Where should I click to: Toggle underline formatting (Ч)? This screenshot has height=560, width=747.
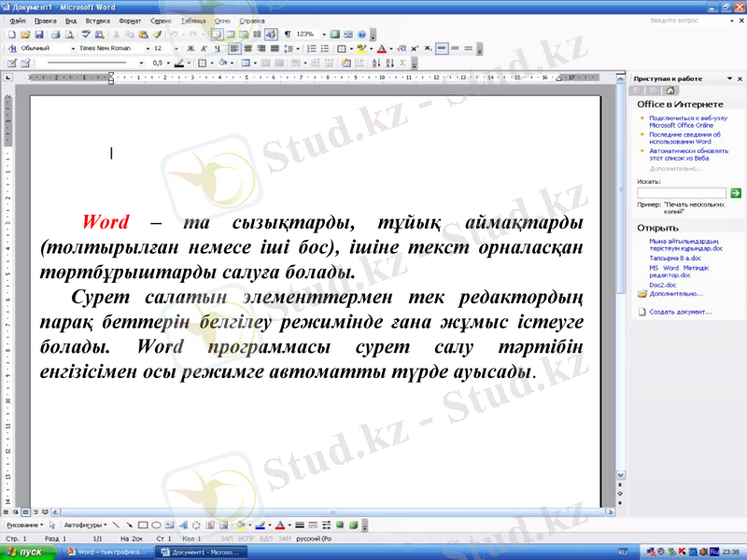click(x=216, y=48)
